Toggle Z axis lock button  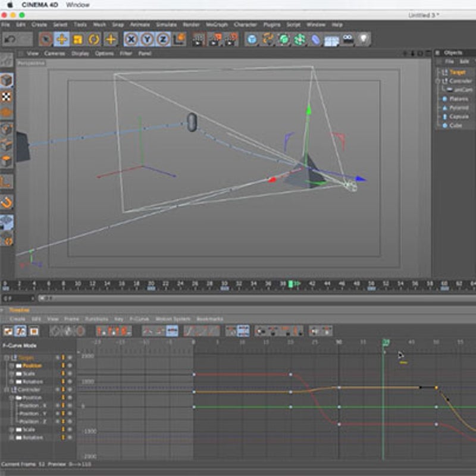coord(162,39)
